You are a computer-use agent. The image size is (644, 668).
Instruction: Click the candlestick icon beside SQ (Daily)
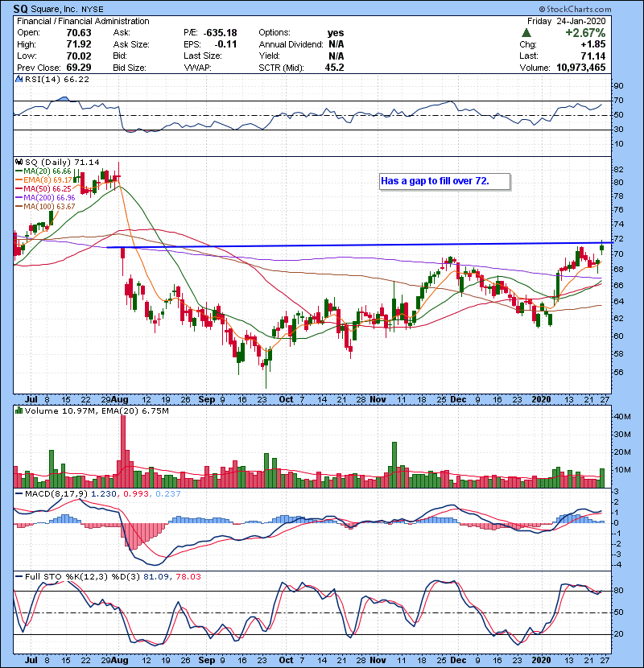(x=19, y=163)
